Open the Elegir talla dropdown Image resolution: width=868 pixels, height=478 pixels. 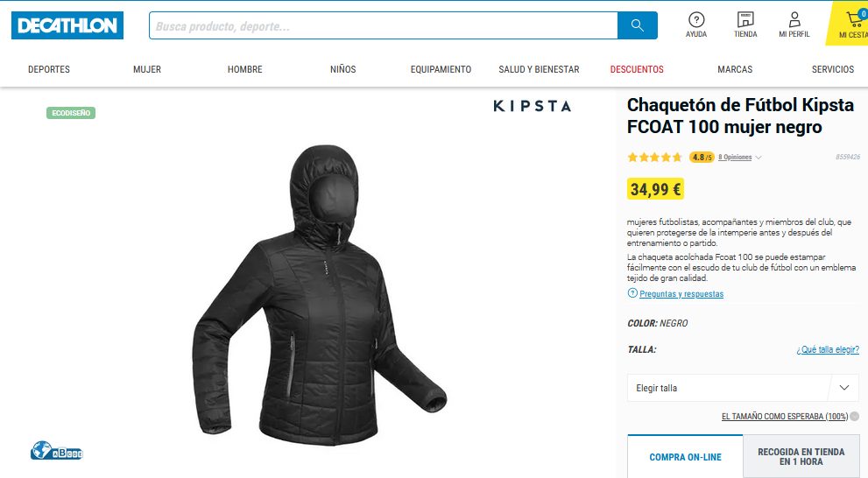(743, 388)
